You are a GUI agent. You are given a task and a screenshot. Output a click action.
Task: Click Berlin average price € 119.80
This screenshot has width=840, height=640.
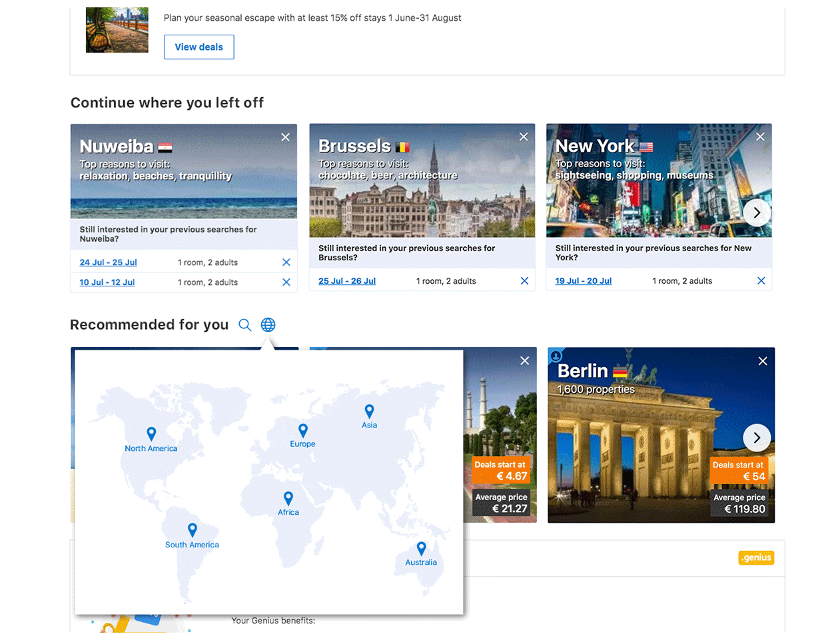click(x=739, y=504)
